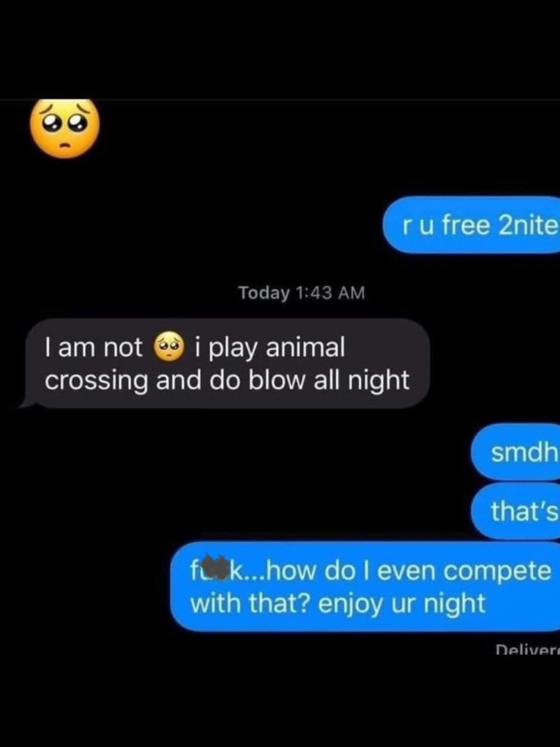
Task: Tap 'enjoy ur night' text in blue bubble
Action: [x=401, y=604]
